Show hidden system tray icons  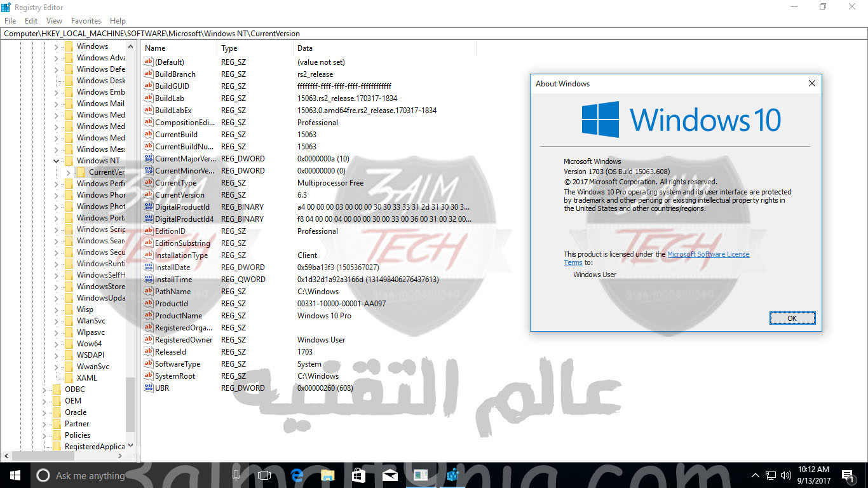[756, 475]
